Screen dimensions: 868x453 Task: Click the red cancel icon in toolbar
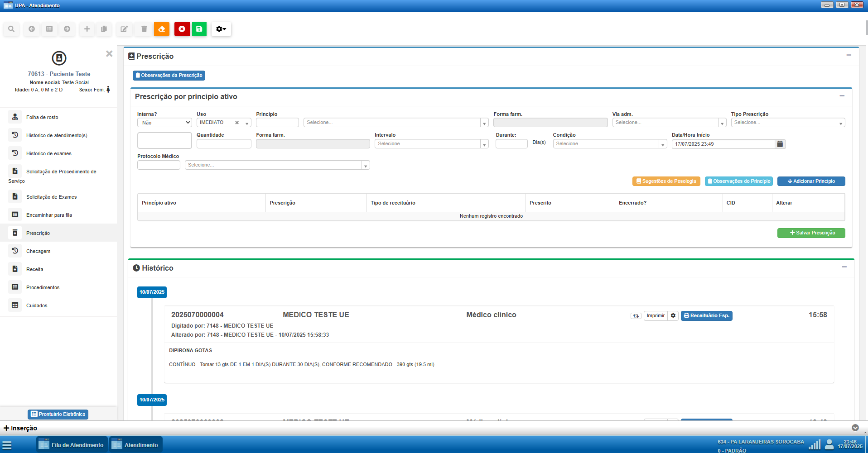(182, 29)
